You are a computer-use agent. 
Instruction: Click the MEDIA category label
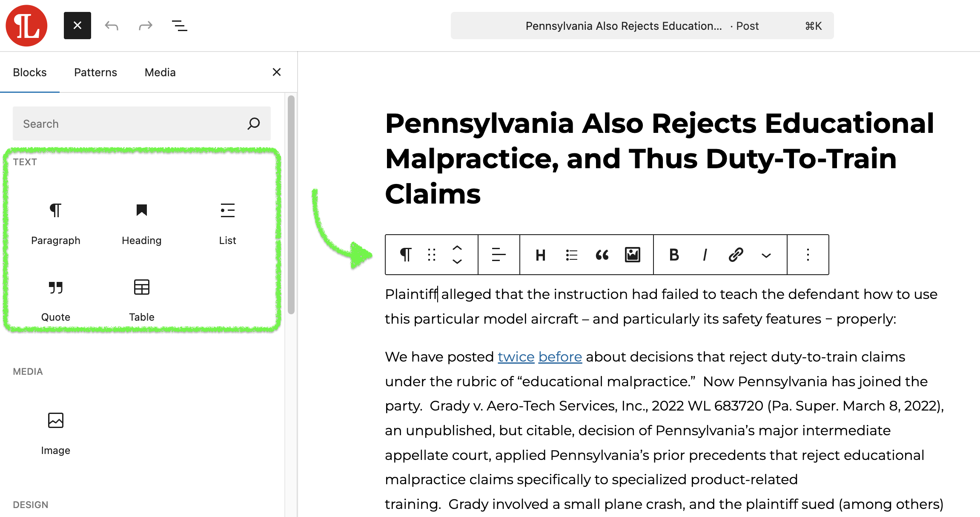click(28, 371)
